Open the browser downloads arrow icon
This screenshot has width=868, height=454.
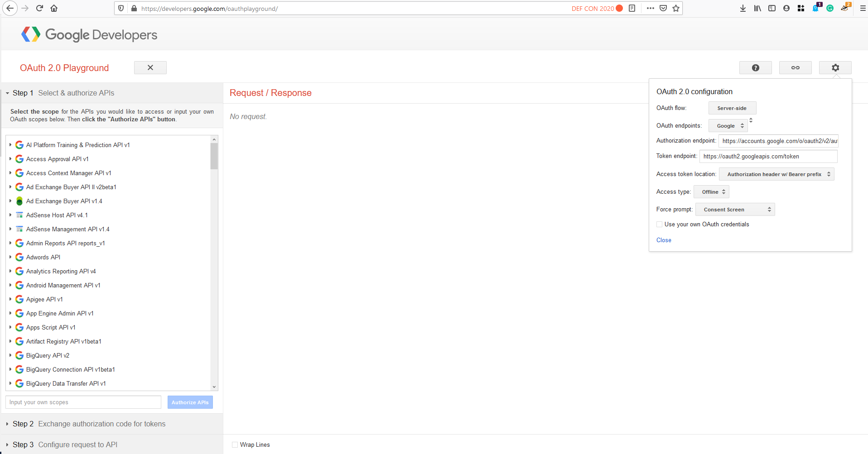tap(743, 8)
